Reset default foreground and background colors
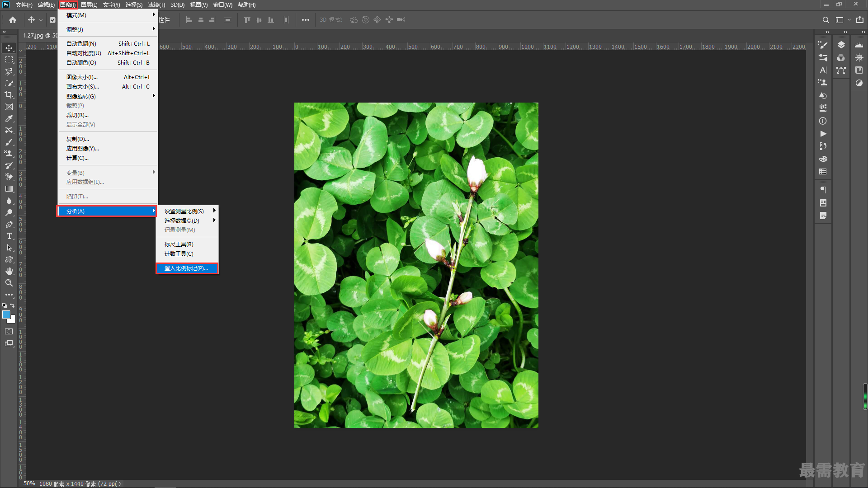 pos(5,305)
